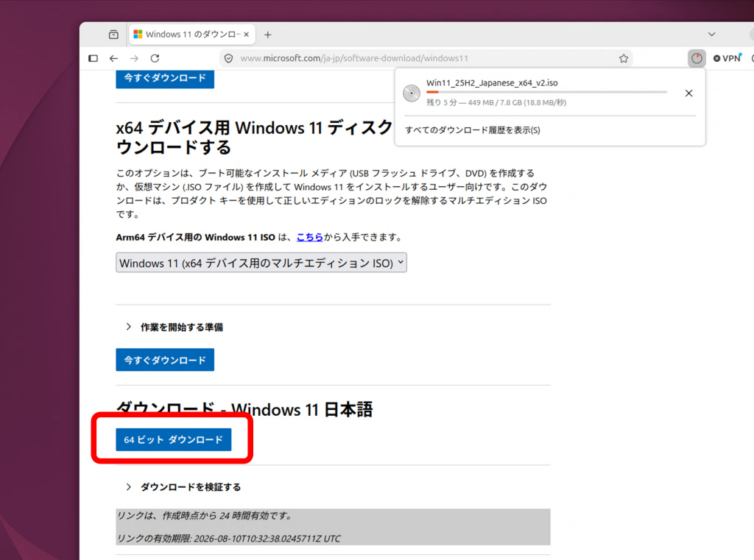Bookmark this page with the star icon
This screenshot has width=754, height=560.
tap(624, 58)
